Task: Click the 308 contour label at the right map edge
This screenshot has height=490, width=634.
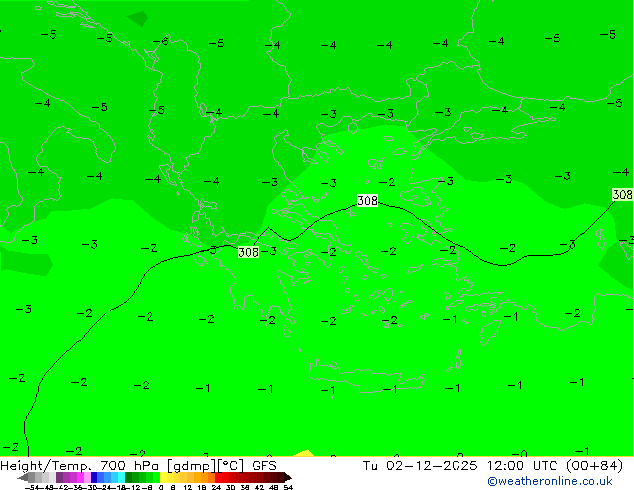Action: [623, 194]
